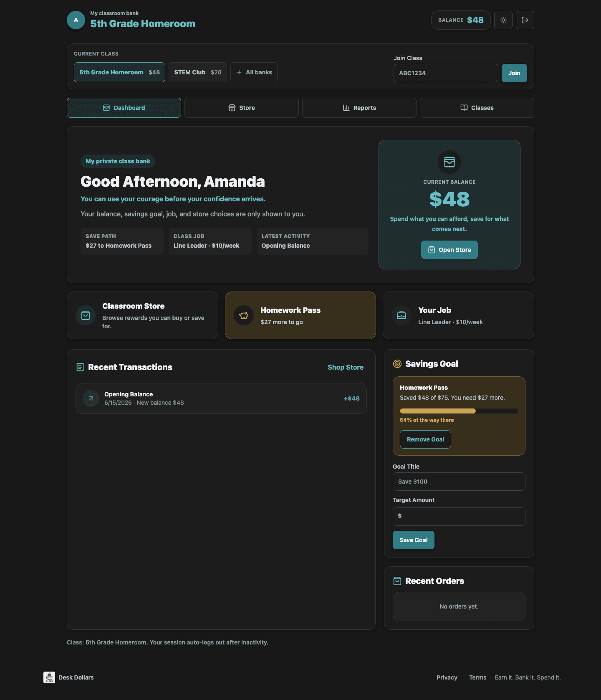Viewport: 601px width, 700px height.
Task: Click the Classroom Store shopping bag icon
Action: tap(86, 315)
